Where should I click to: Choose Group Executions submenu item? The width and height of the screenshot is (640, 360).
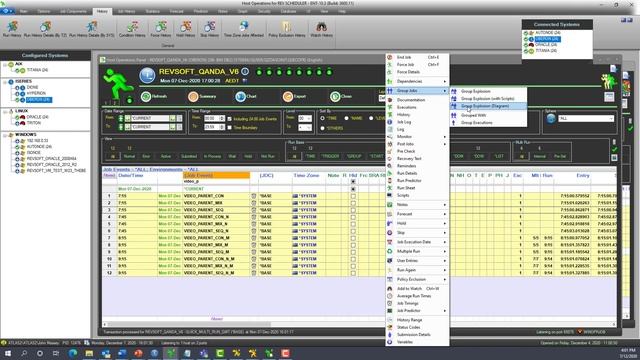click(488, 123)
